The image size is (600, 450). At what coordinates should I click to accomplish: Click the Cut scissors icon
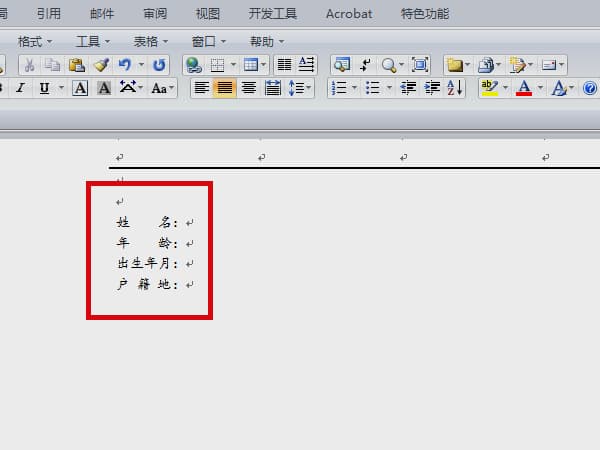(x=29, y=65)
